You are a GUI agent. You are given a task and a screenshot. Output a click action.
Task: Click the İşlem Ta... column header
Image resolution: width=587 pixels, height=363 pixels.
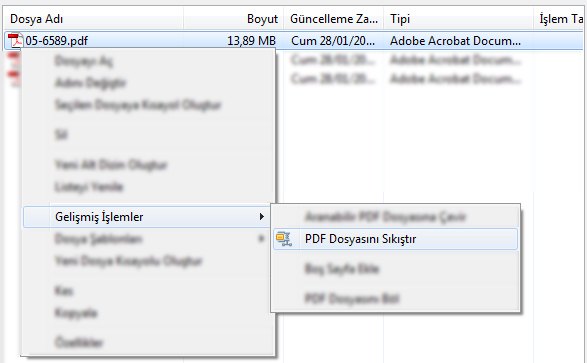(560, 19)
